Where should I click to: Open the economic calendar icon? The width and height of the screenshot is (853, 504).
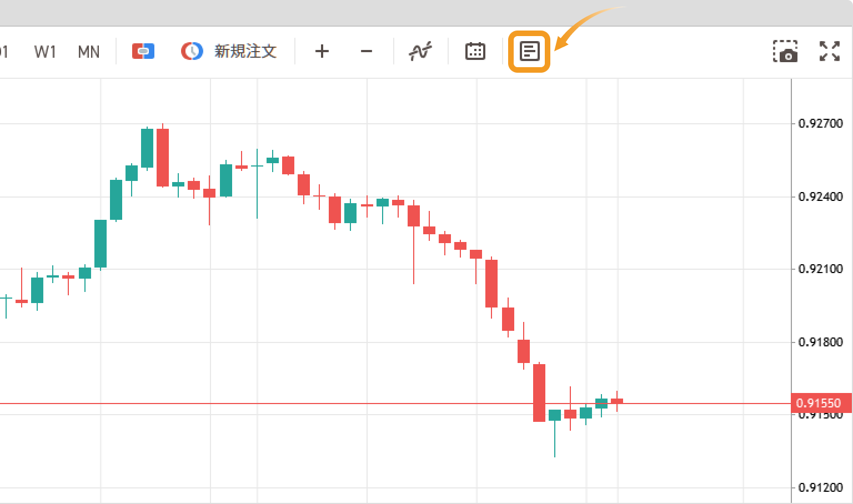click(x=475, y=52)
